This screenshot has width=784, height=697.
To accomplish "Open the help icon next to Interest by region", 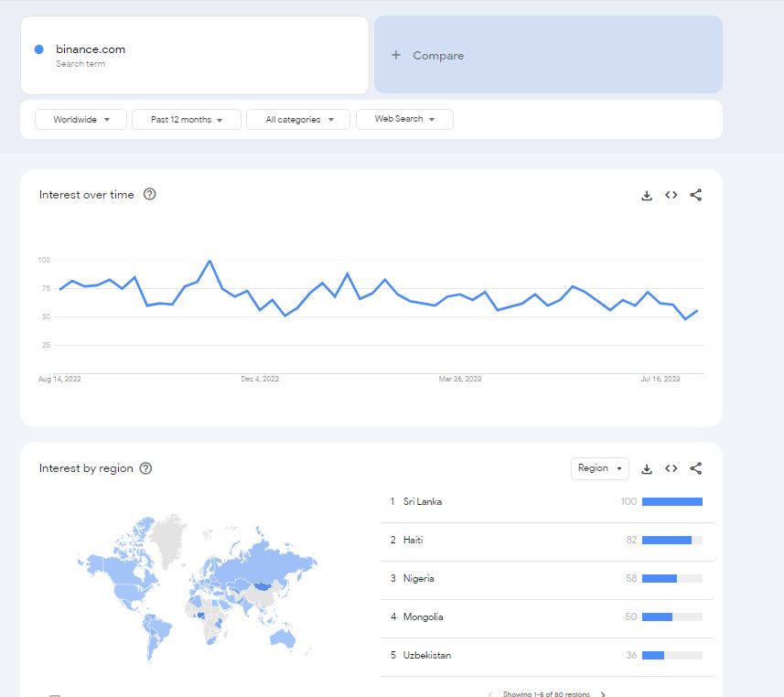I will [x=145, y=468].
